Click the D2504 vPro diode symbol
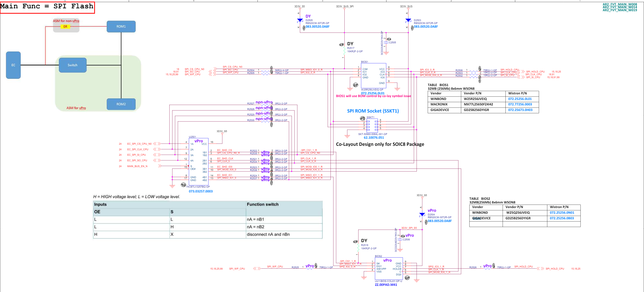Viewport: 644px width, 292px height. point(422,214)
